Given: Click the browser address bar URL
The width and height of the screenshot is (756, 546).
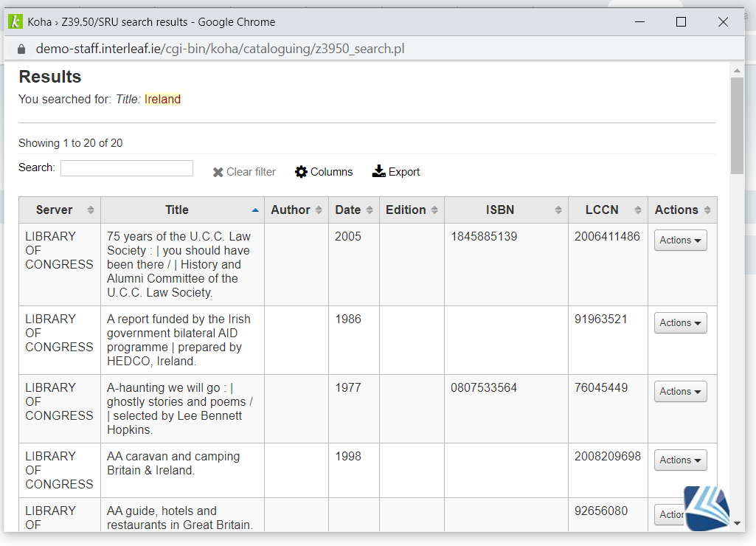Looking at the screenshot, I should 220,49.
